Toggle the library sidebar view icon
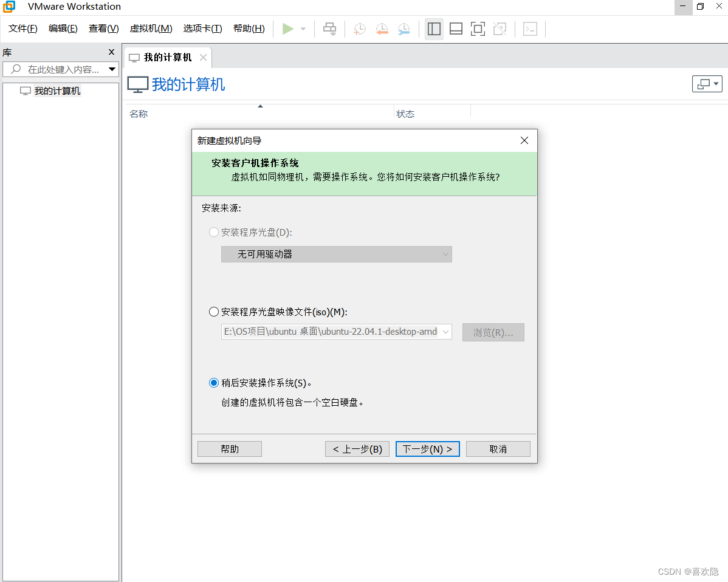Screen dimensions: 728x582 434,29
